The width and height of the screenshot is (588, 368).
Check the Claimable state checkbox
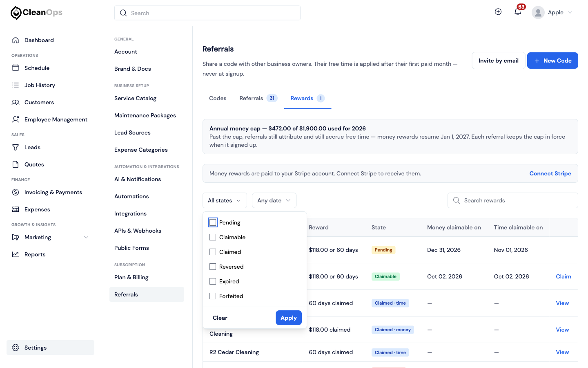point(213,237)
